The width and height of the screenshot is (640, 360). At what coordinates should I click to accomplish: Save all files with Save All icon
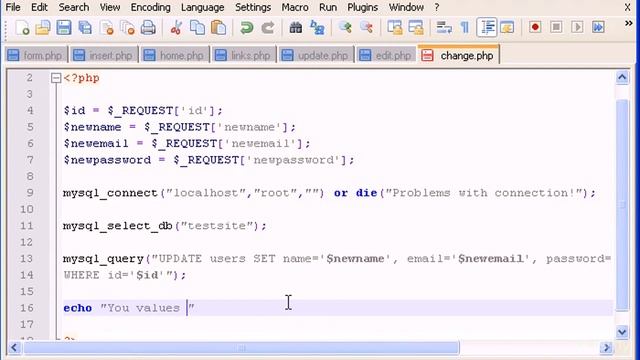[85, 28]
